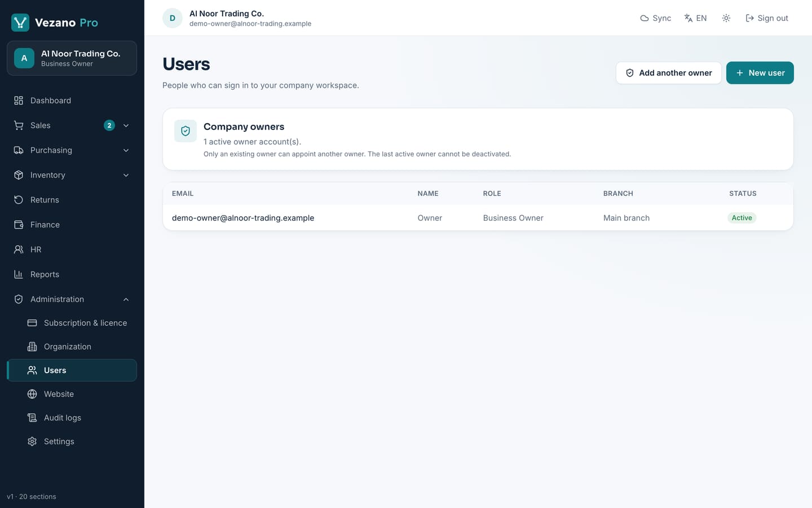Collapse the Administration section chevron

tap(126, 299)
